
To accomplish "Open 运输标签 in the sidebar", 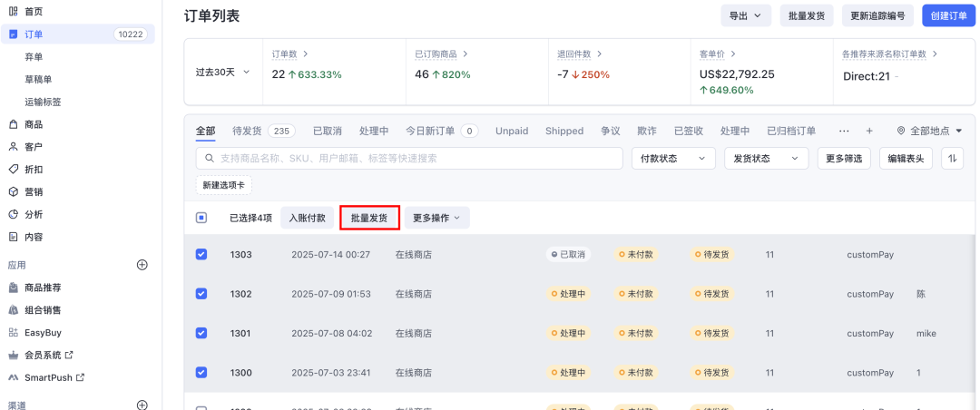I will click(x=43, y=102).
